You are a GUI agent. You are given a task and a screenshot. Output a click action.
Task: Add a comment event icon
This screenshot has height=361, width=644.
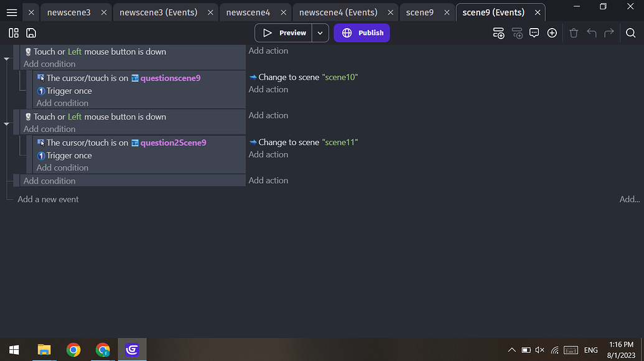coord(534,33)
